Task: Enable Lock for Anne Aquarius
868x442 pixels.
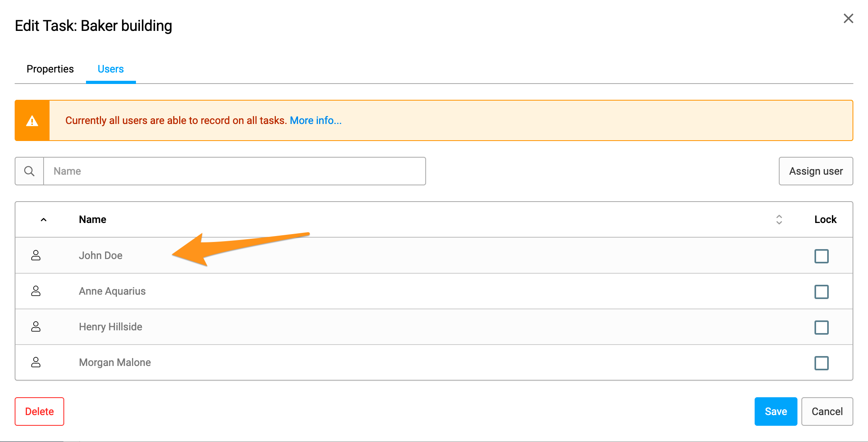Action: (821, 292)
